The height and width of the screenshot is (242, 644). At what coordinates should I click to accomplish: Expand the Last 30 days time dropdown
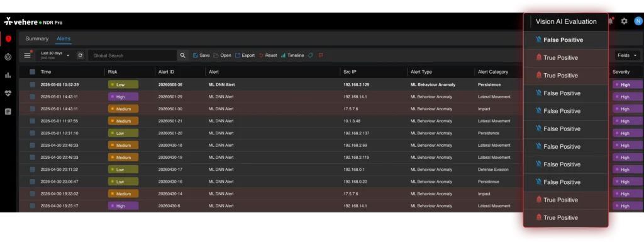(55, 55)
